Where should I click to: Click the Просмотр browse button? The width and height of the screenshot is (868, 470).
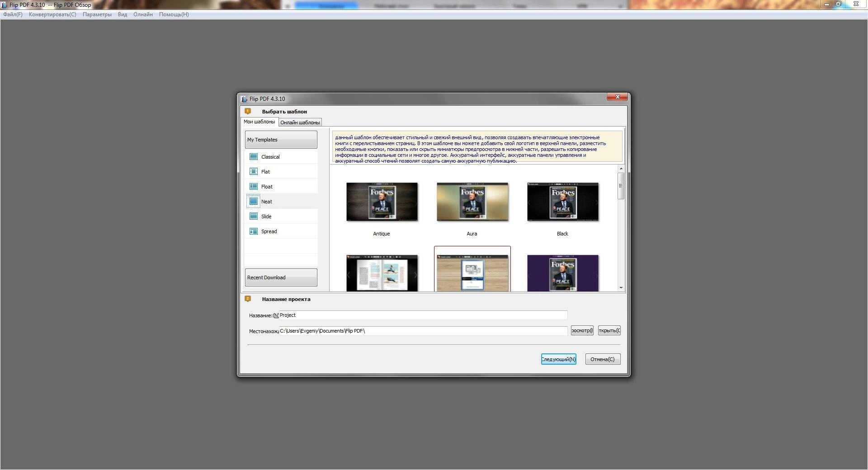(x=582, y=330)
